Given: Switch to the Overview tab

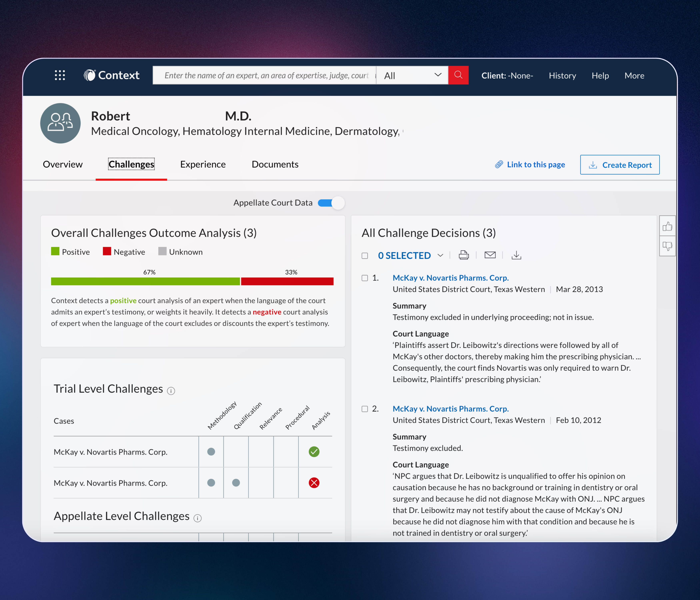Looking at the screenshot, I should coord(62,164).
